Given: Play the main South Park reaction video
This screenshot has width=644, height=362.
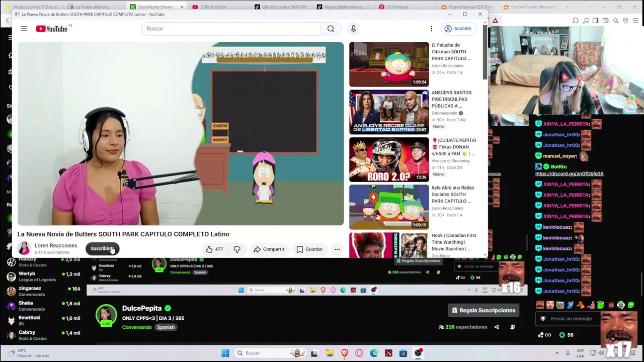Looking at the screenshot, I should (x=181, y=134).
